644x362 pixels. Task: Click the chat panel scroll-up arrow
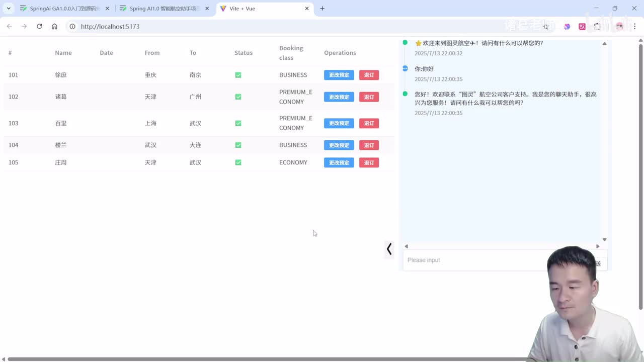click(604, 44)
